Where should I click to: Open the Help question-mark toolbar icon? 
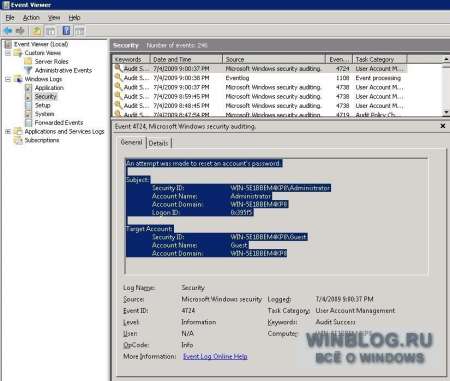pos(67,31)
